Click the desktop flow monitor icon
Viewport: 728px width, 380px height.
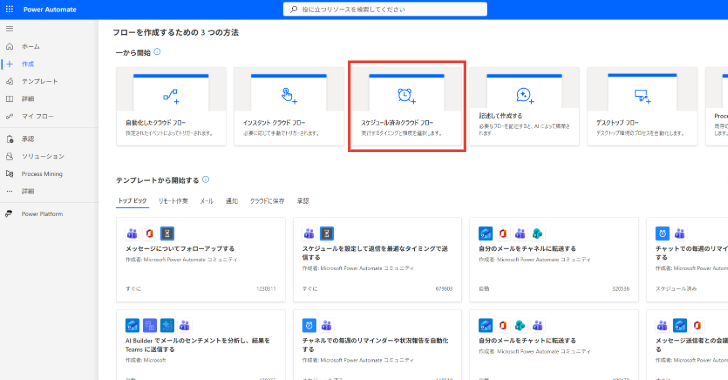tap(643, 96)
